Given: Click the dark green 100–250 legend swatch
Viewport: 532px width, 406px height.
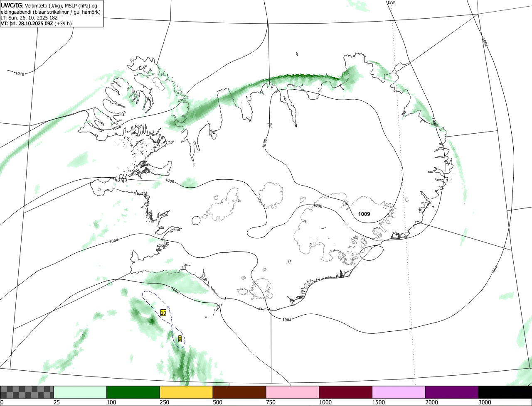Looking at the screenshot, I should click(133, 392).
